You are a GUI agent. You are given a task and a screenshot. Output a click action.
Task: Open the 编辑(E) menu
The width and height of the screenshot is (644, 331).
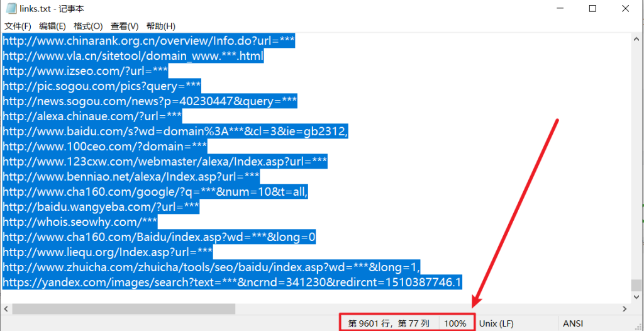52,26
